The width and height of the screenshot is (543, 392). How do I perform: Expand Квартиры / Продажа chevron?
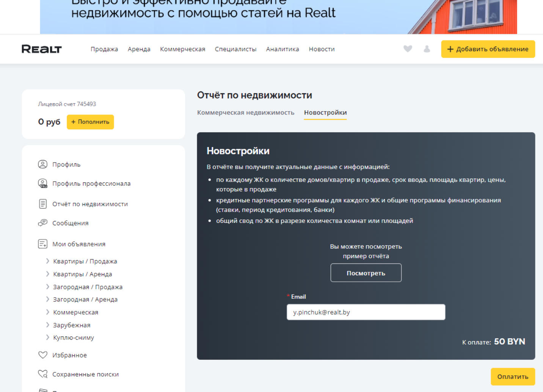point(47,261)
